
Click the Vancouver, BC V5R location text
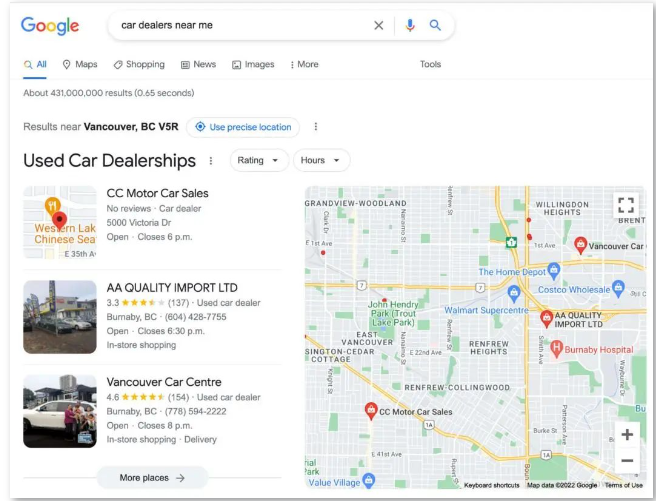[131, 127]
